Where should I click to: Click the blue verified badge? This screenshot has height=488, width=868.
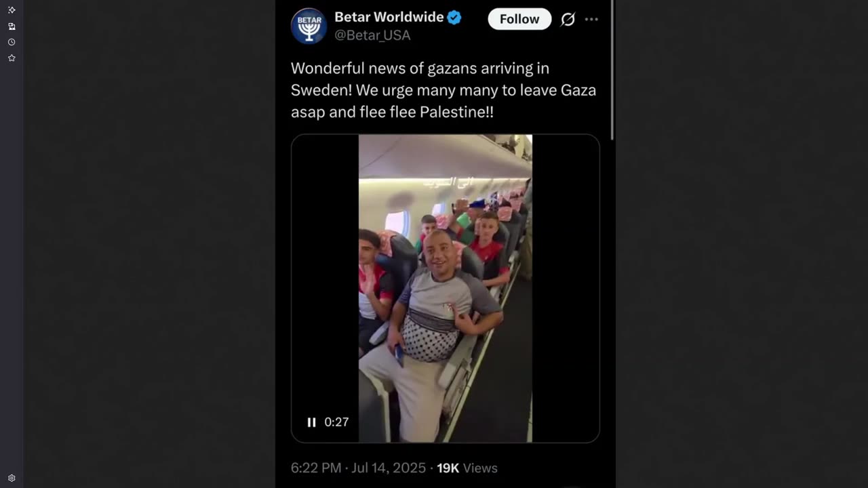[x=454, y=18]
